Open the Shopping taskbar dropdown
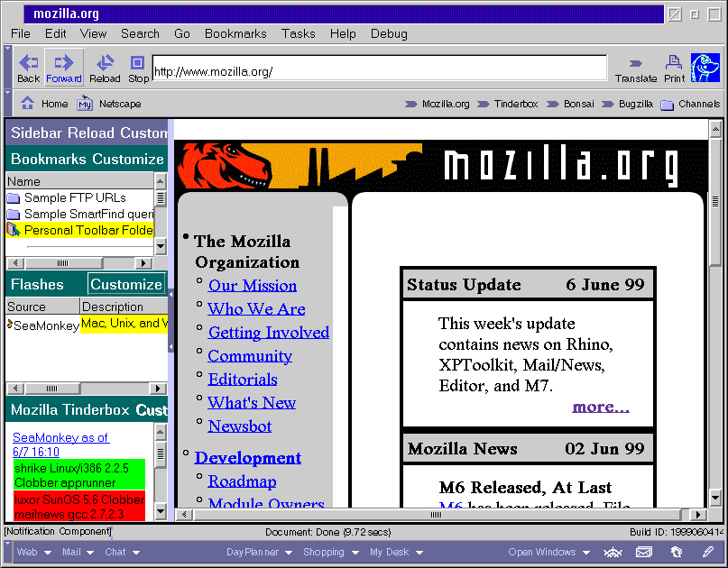 pos(331,552)
